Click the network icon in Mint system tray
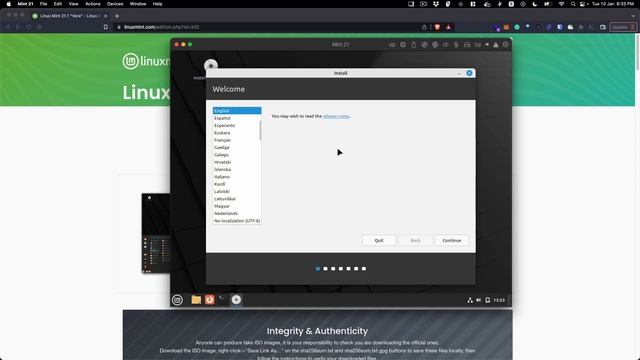This screenshot has width=640, height=360. [470, 300]
